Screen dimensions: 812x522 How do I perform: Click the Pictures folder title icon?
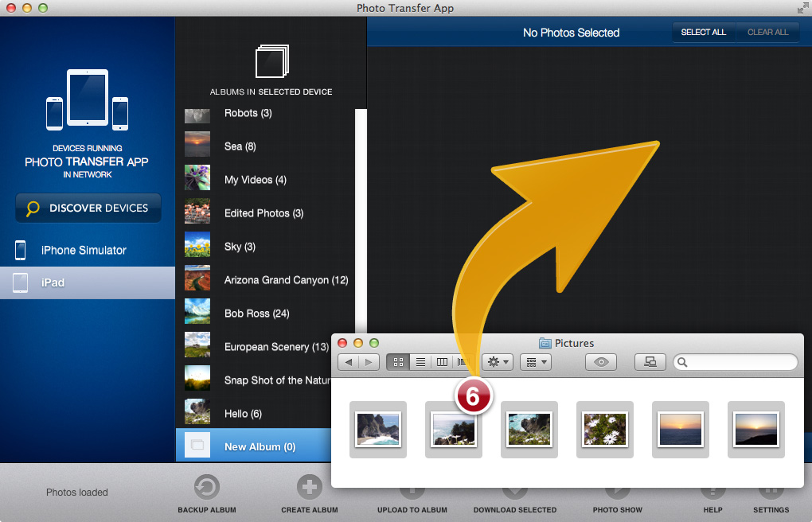[x=545, y=343]
